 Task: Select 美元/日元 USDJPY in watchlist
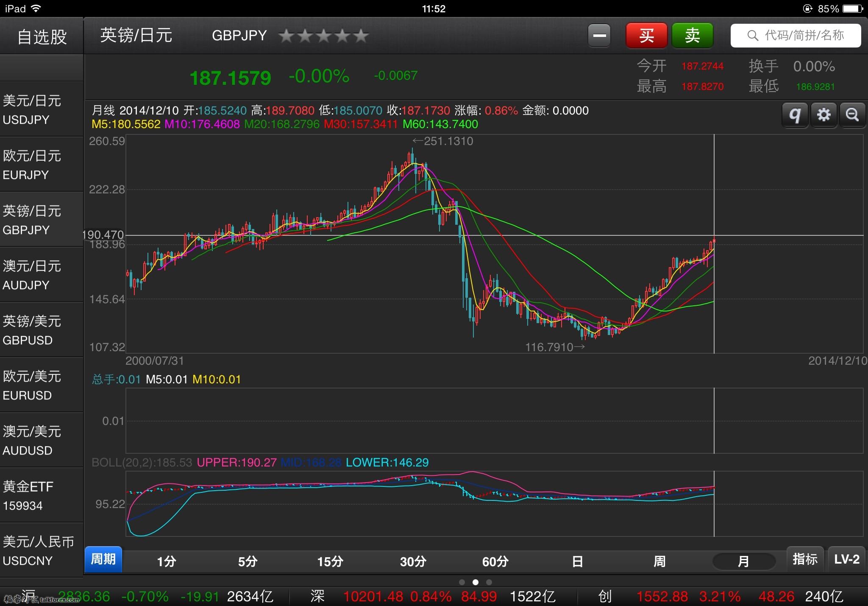pyautogui.click(x=42, y=109)
